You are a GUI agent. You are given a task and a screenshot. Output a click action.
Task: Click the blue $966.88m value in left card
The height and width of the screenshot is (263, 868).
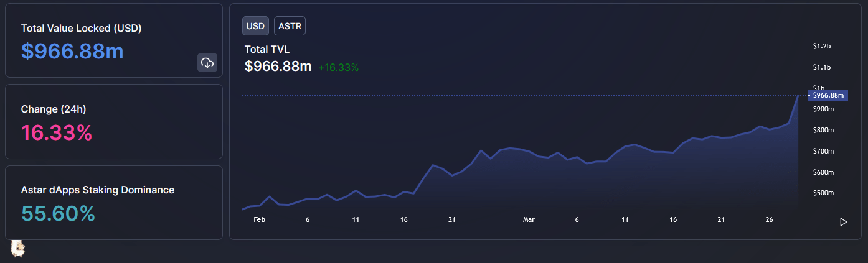(x=72, y=52)
